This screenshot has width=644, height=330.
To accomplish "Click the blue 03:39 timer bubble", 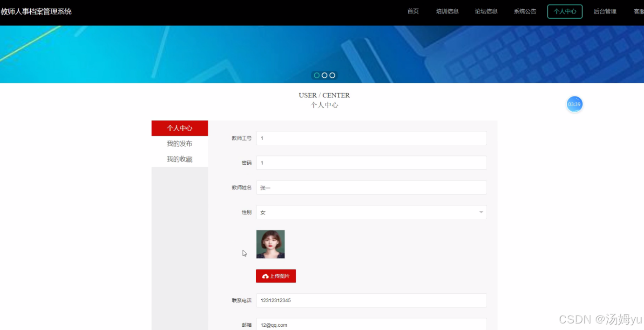I will pos(574,104).
